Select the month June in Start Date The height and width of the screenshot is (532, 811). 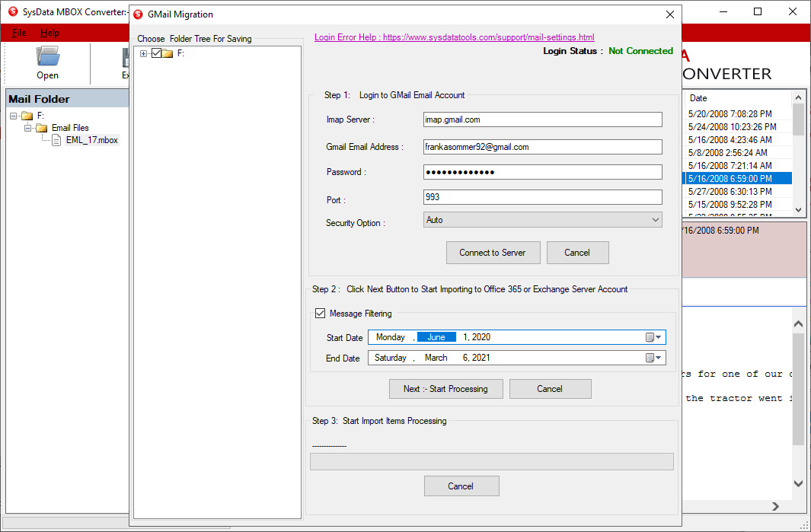[x=436, y=337]
